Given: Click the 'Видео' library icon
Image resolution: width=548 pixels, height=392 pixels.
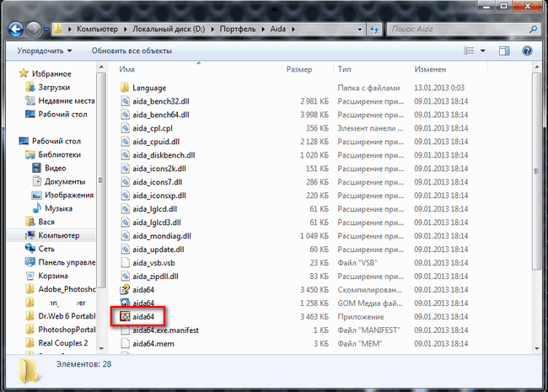Looking at the screenshot, I should 36,168.
